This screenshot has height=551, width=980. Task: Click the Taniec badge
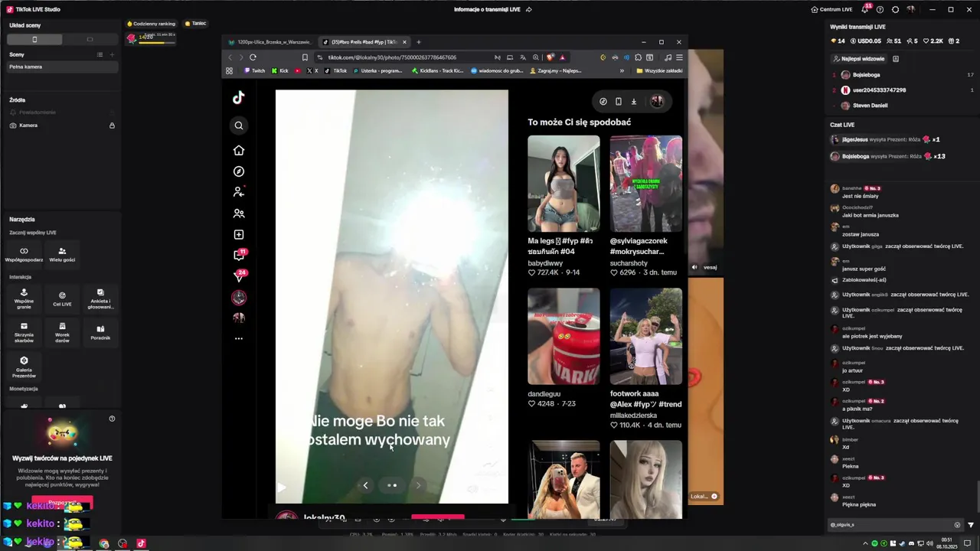[x=196, y=24]
